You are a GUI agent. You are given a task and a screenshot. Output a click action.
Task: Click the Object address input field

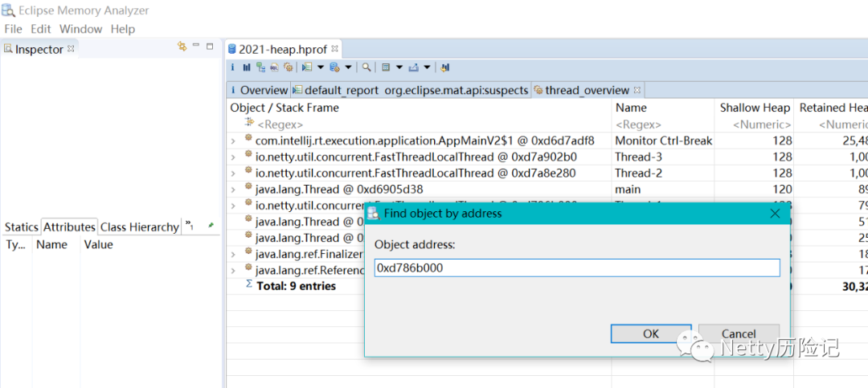pyautogui.click(x=577, y=268)
